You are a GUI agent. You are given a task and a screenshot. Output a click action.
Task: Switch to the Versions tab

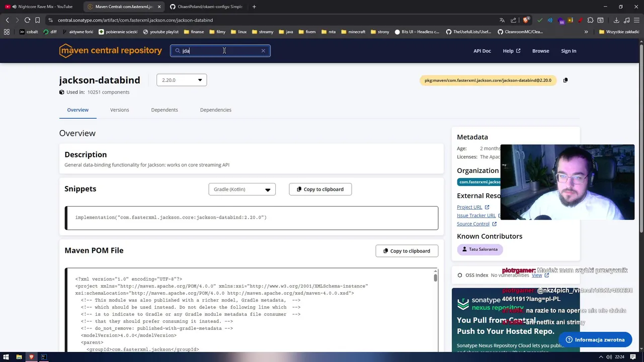point(120,110)
